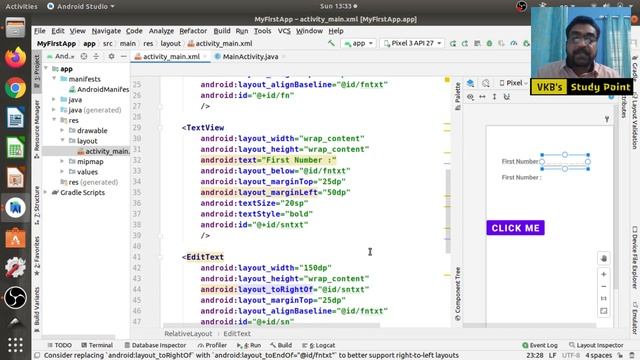Open the Event Log
The image size is (640, 360).
540,345
